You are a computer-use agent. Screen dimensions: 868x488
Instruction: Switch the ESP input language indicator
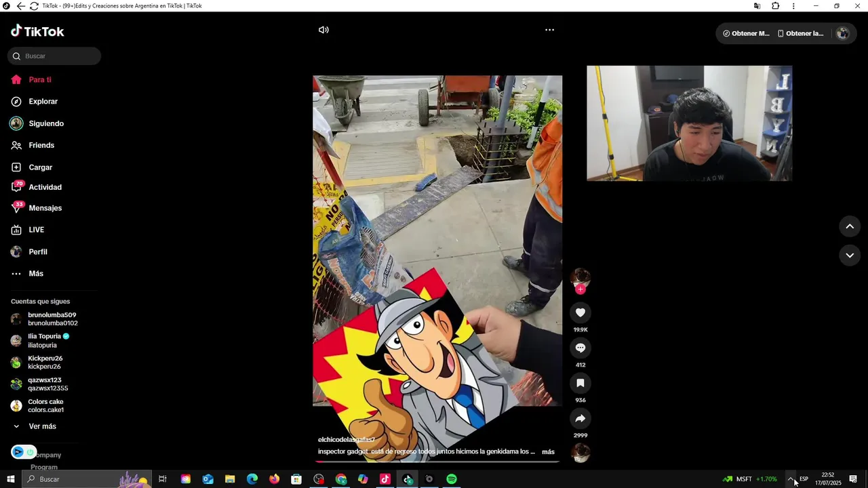pyautogui.click(x=804, y=479)
